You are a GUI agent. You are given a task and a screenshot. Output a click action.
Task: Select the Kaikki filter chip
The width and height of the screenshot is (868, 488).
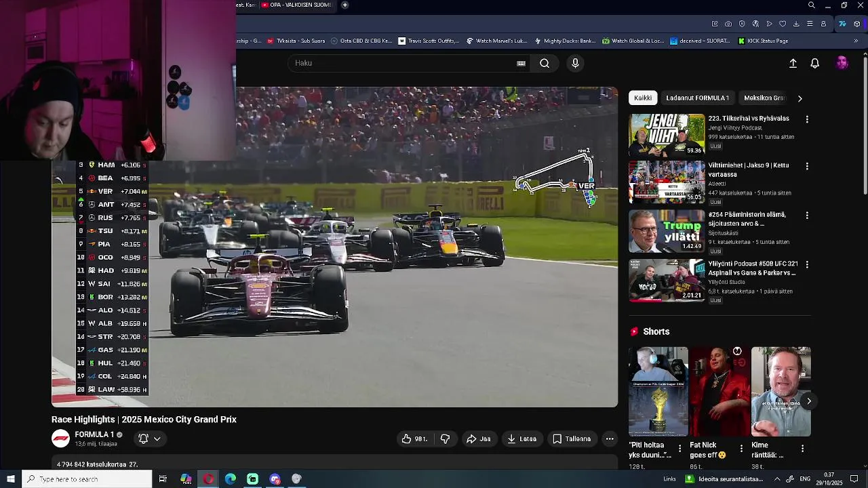point(643,98)
